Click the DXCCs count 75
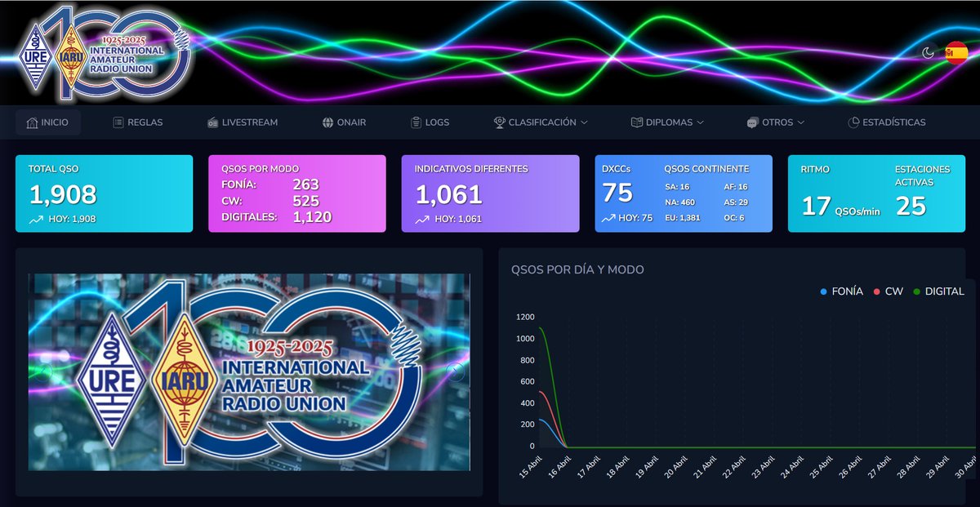 pyautogui.click(x=617, y=193)
